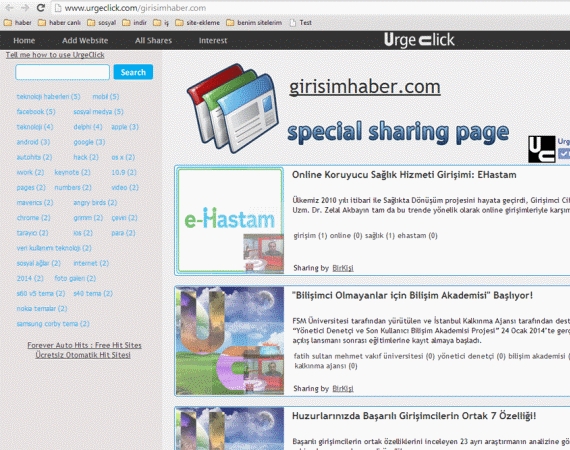Image resolution: width=570 pixels, height=450 pixels.
Task: Open the haber canlı bookmarks folder
Action: tap(59, 23)
